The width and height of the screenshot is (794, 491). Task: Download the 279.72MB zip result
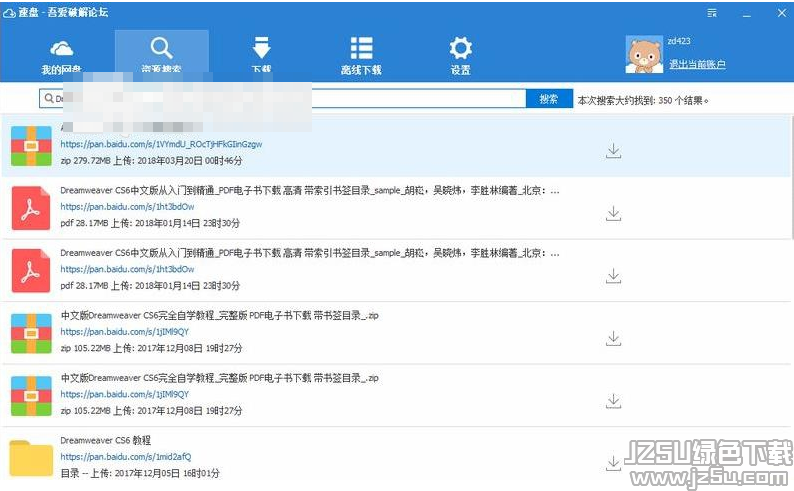click(613, 151)
